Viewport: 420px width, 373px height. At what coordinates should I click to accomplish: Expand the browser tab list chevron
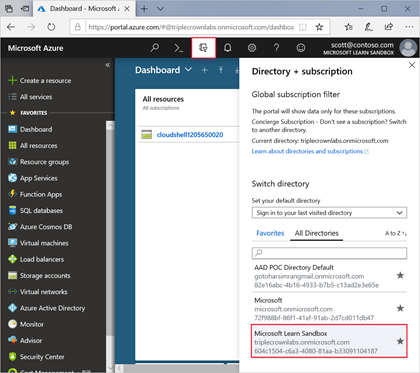[160, 9]
